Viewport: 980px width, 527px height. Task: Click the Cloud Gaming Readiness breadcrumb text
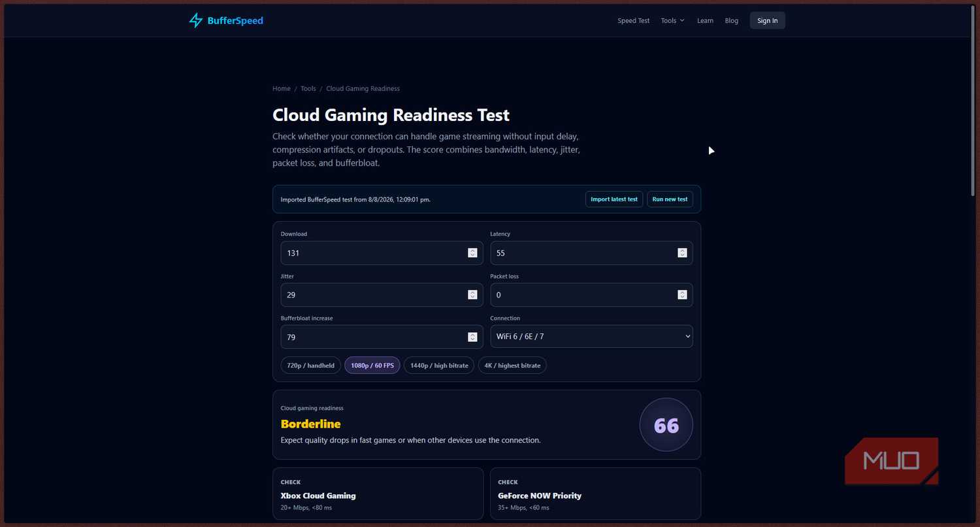pyautogui.click(x=363, y=89)
